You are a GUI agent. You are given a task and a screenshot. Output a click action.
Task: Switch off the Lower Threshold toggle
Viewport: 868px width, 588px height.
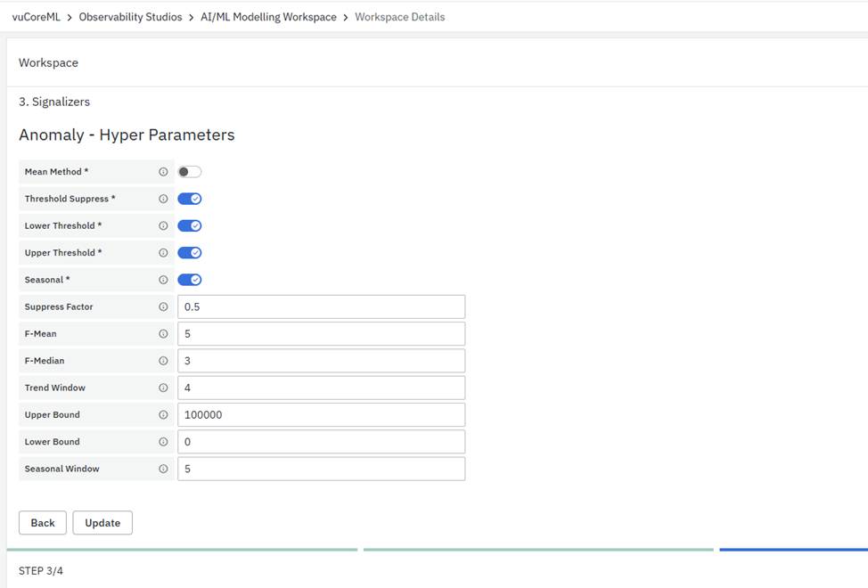pyautogui.click(x=189, y=226)
